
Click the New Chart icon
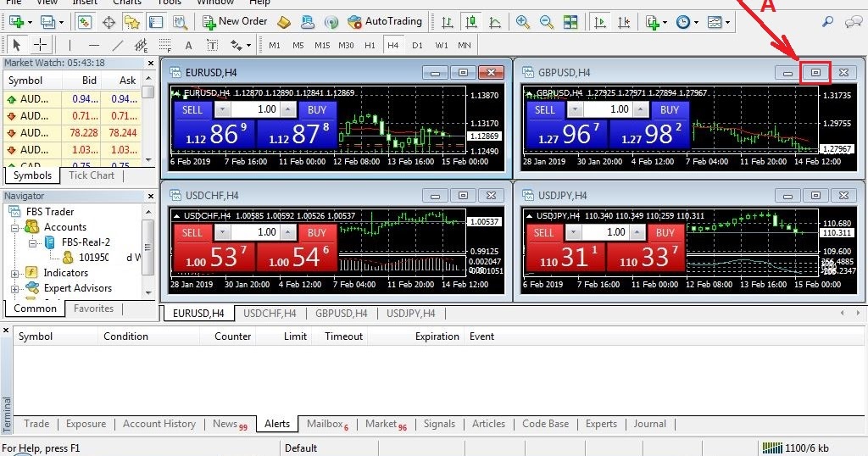click(16, 22)
